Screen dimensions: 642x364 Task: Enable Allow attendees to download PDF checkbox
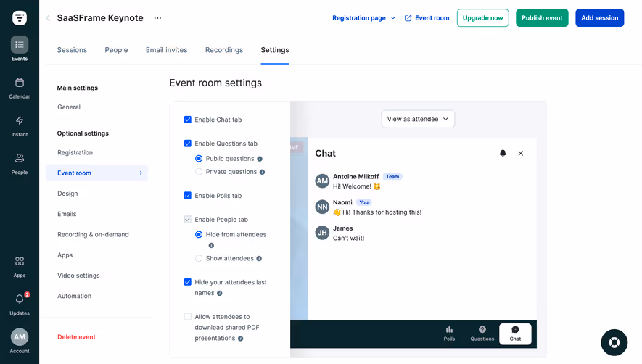tap(188, 316)
